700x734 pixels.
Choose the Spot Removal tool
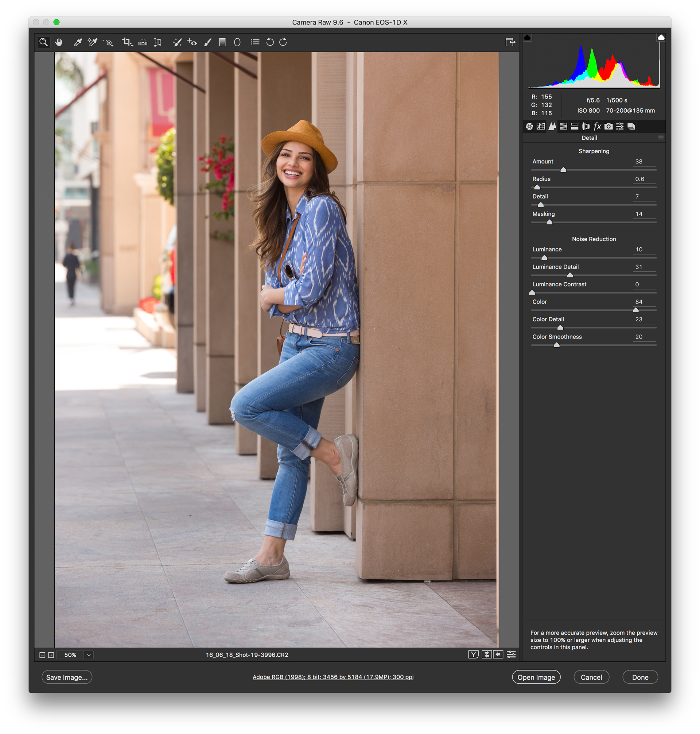177,42
